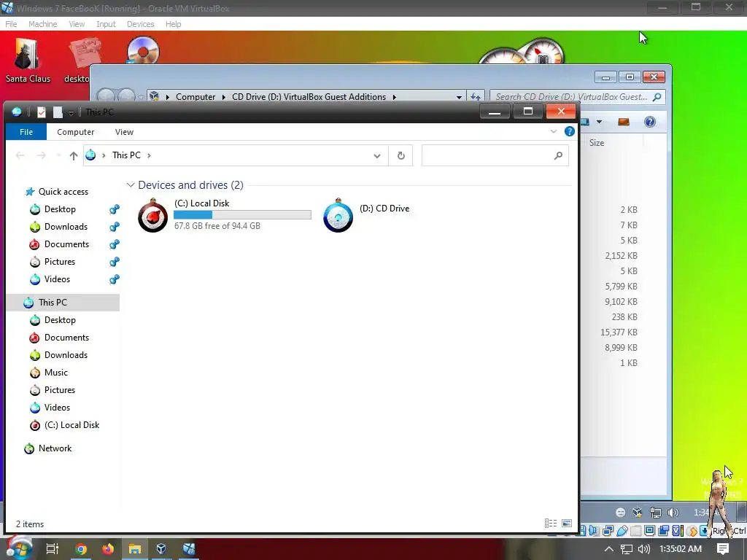Open the recent locations dropdown arrow
The image size is (747, 560).
click(58, 155)
